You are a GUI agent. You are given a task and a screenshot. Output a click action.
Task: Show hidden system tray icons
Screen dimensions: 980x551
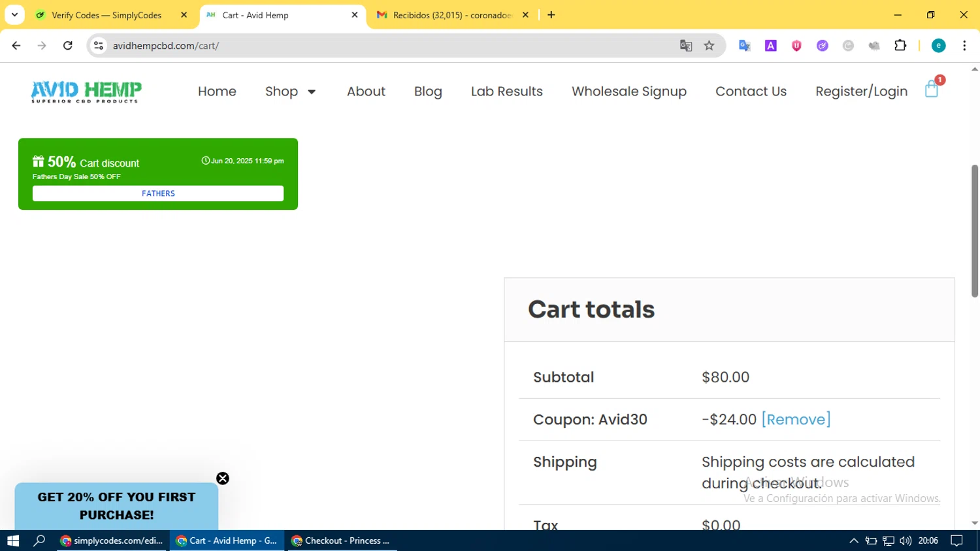pyautogui.click(x=854, y=541)
